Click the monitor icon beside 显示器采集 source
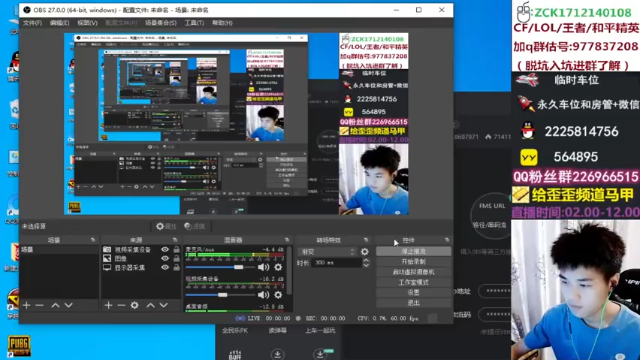The width and height of the screenshot is (640, 360). 107,268
